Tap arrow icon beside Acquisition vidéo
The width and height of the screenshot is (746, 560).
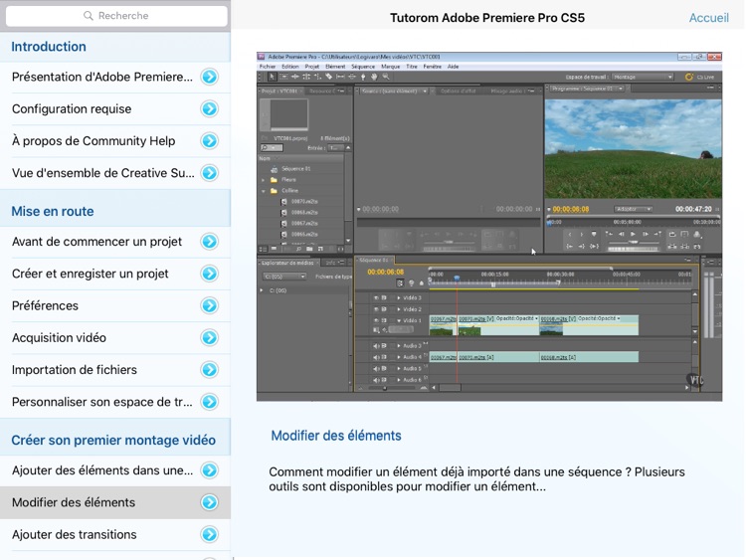point(209,338)
